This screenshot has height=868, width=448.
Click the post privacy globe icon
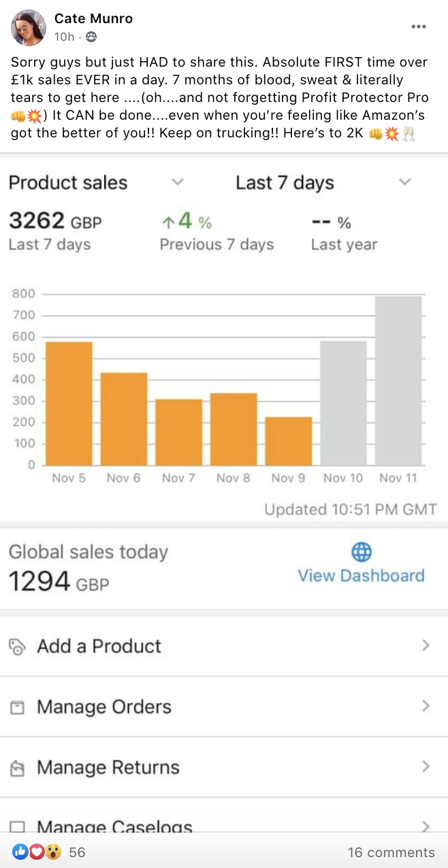(x=91, y=38)
